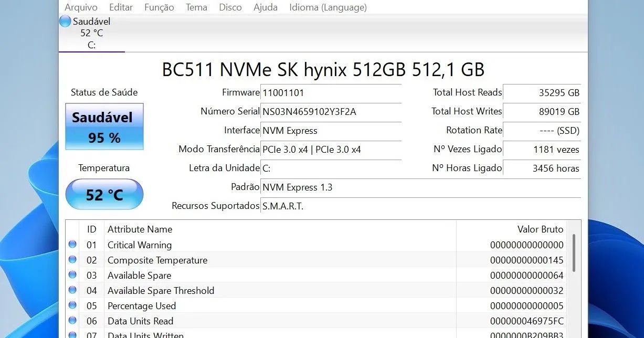The height and width of the screenshot is (338, 644).
Task: Select the Percentage Used attribute name
Action: click(x=142, y=305)
